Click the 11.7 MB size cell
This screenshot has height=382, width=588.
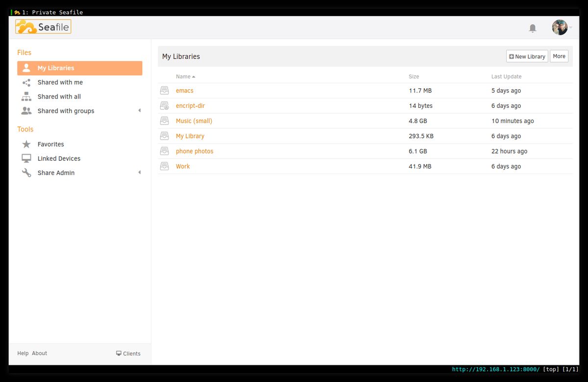(420, 91)
